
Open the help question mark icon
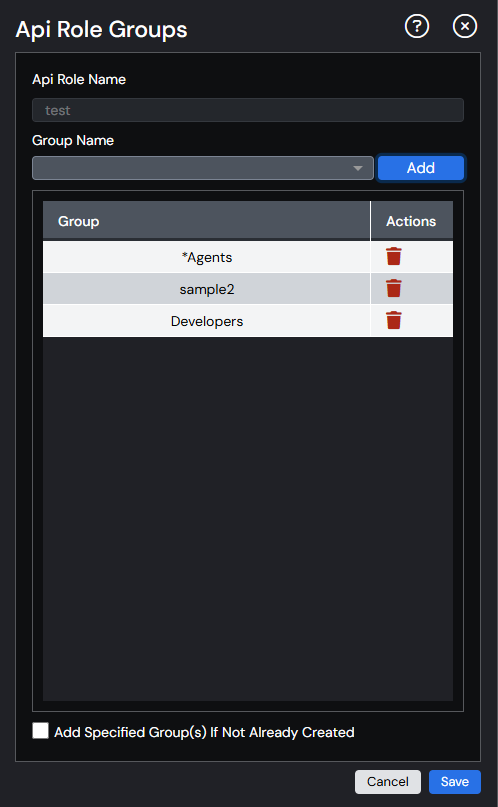pyautogui.click(x=417, y=27)
